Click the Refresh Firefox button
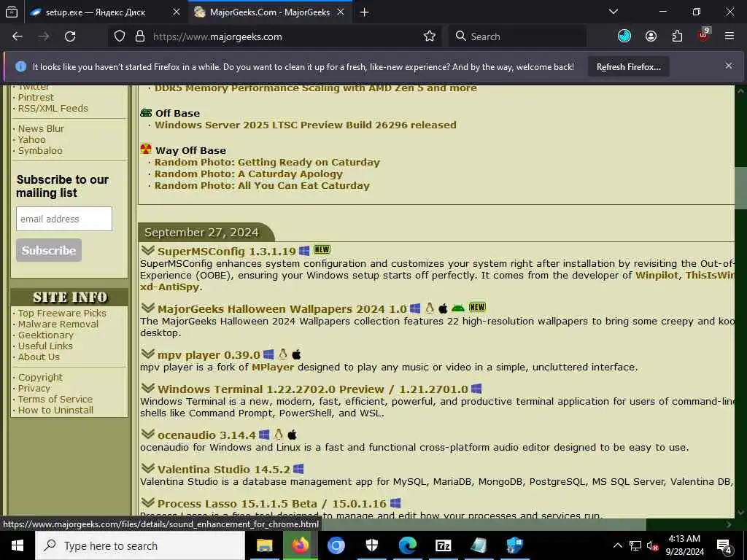This screenshot has height=560, width=747. (x=628, y=66)
